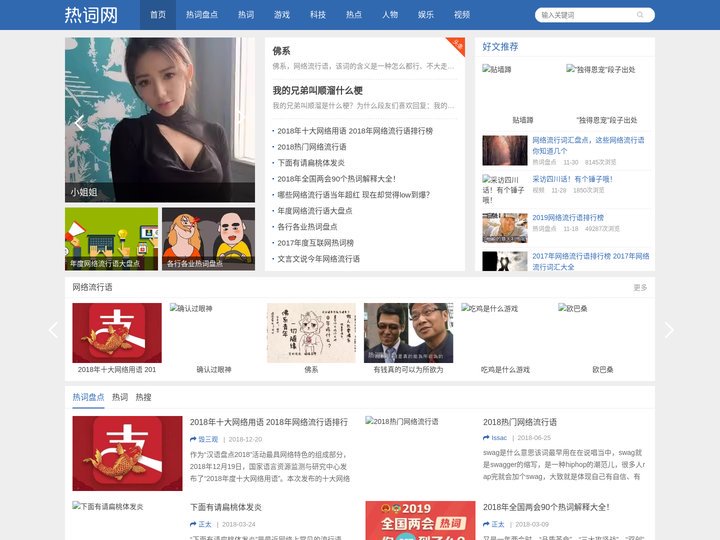Click red koi thumbnail in article list
This screenshot has width=720, height=540.
pyautogui.click(x=127, y=454)
